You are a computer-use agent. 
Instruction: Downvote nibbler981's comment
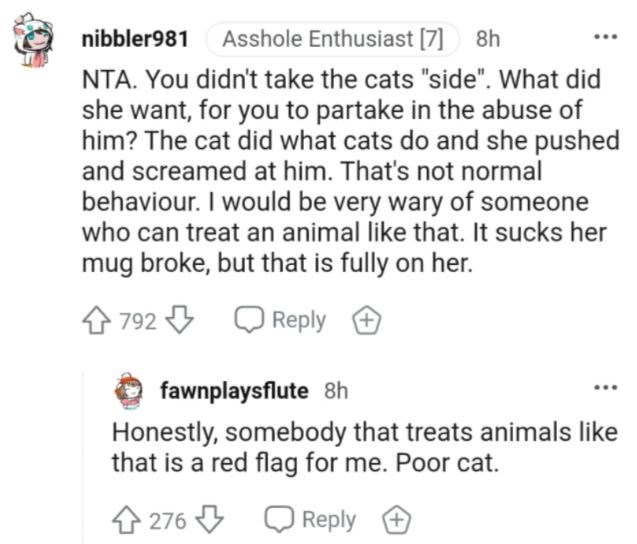[x=181, y=321]
